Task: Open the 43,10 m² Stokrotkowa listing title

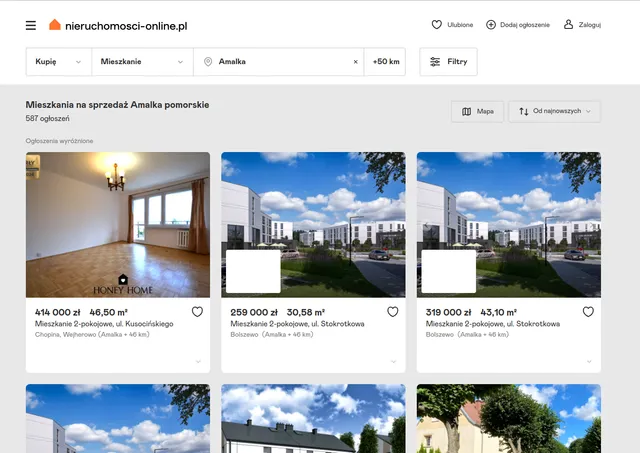Action: point(492,324)
